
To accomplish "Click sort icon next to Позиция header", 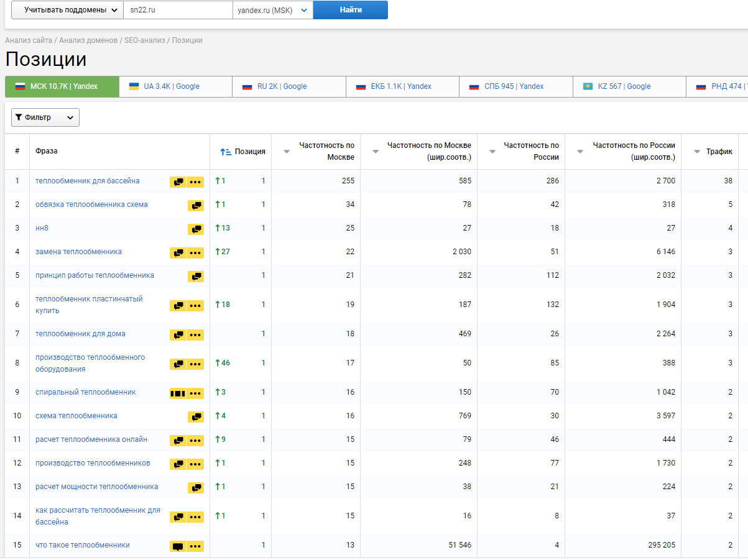I will click(x=226, y=152).
